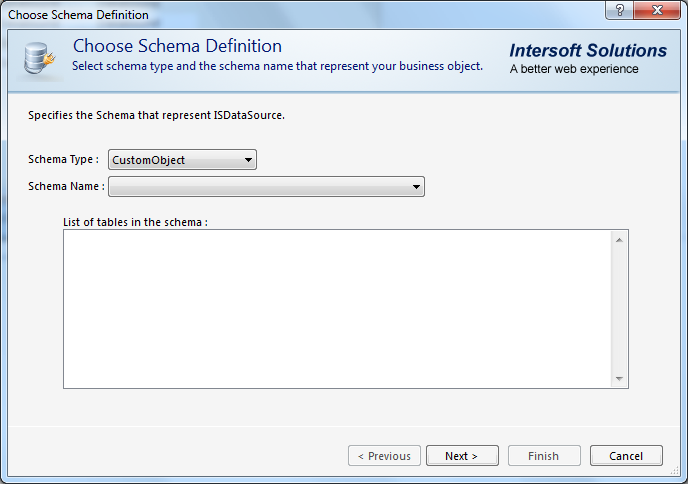
Task: Click the tables list scrollbar track
Action: (x=620, y=310)
